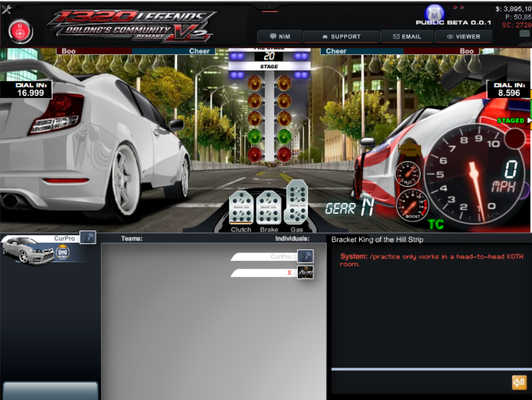Click the Bracket King of the Hill Strip title
The image size is (532, 400).
click(377, 240)
